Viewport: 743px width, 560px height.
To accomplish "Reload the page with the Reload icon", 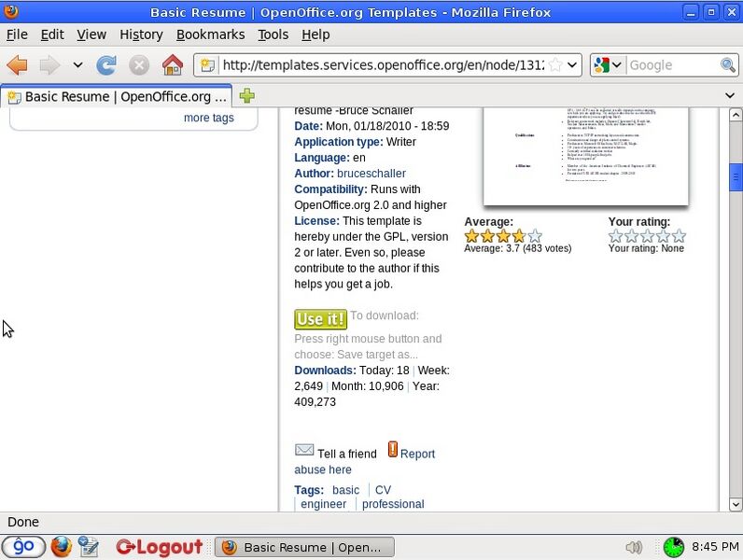I will (x=106, y=65).
